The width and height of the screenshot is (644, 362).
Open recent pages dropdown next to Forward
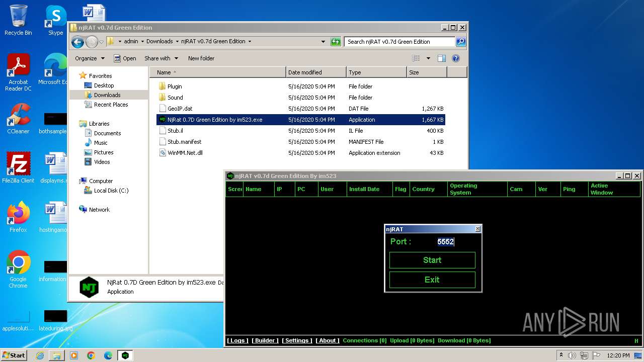pyautogui.click(x=101, y=42)
